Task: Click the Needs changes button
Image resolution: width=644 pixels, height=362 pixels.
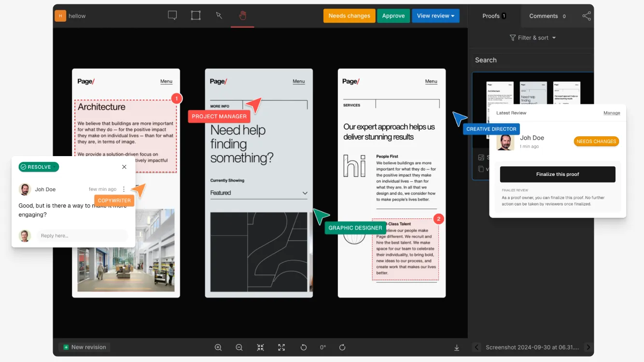Action: coord(349,15)
